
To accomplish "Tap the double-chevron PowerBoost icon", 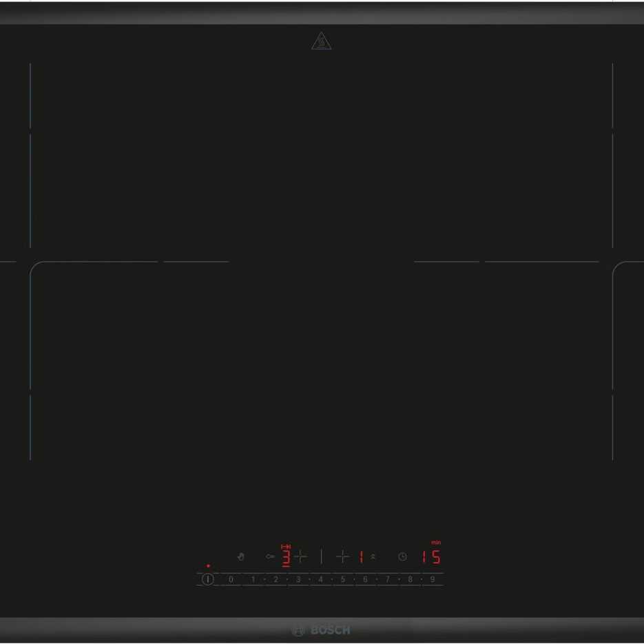I will coord(373,557).
